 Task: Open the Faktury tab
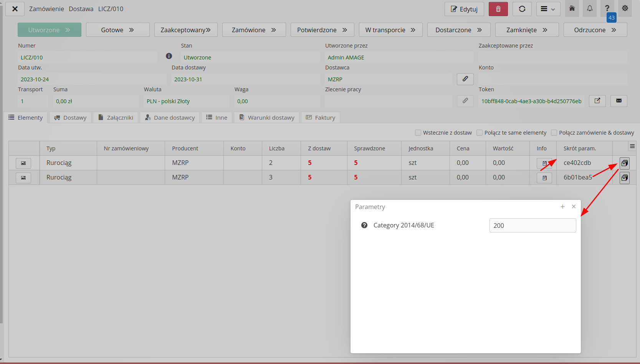[320, 118]
